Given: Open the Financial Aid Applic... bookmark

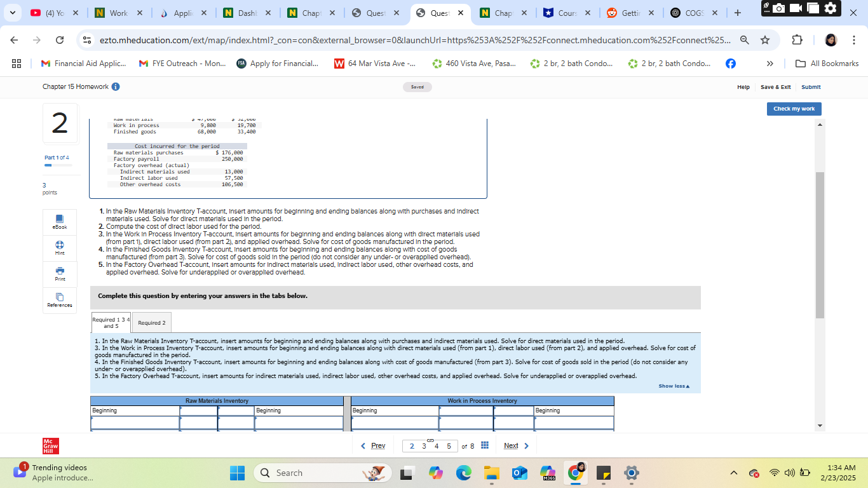Looking at the screenshot, I should point(83,64).
